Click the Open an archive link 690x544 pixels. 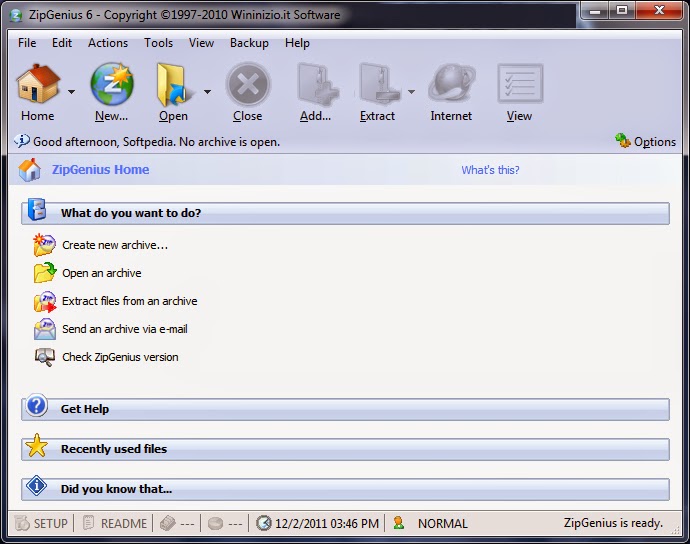(102, 273)
